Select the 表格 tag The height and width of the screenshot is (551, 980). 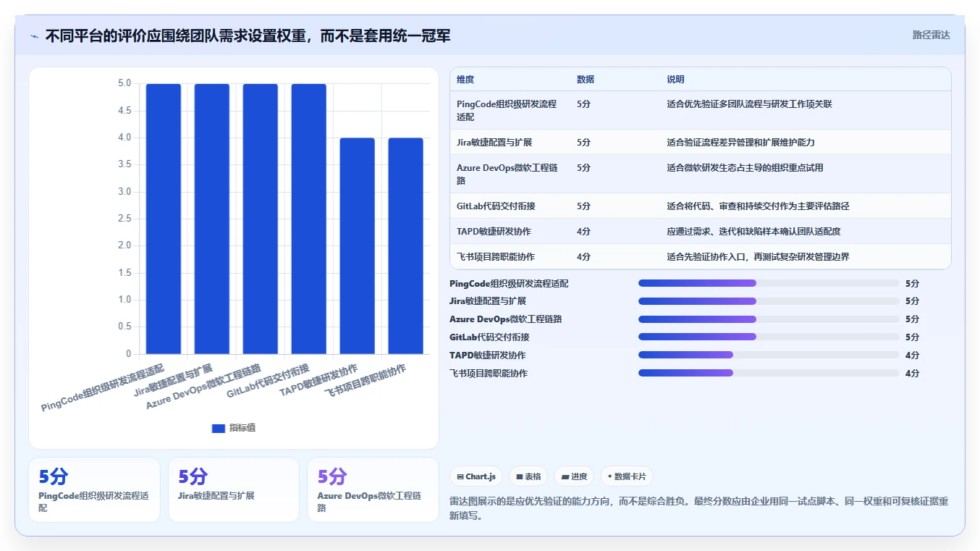click(x=528, y=476)
